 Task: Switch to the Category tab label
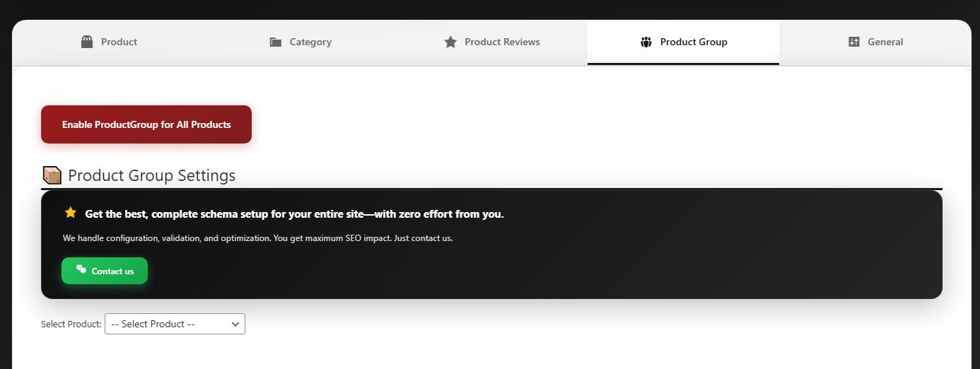310,42
